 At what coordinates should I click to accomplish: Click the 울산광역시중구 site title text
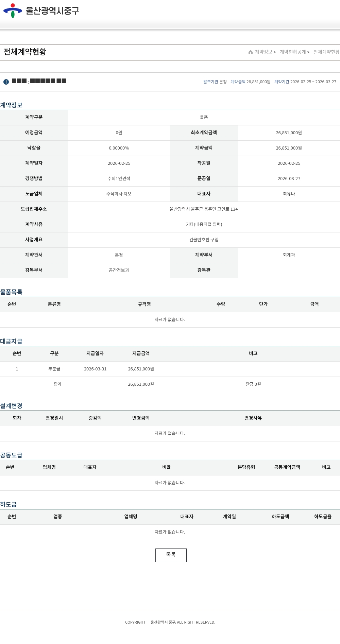(52, 11)
